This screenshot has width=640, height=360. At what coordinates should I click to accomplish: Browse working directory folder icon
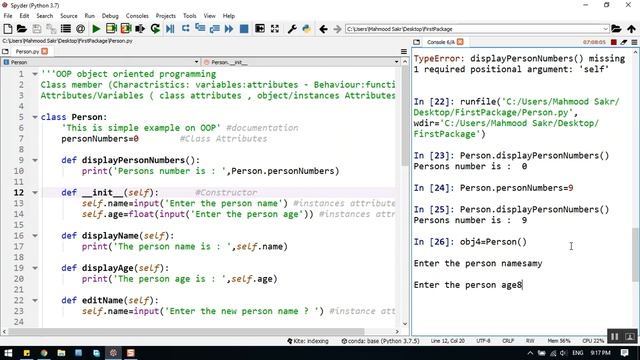pyautogui.click(x=616, y=29)
